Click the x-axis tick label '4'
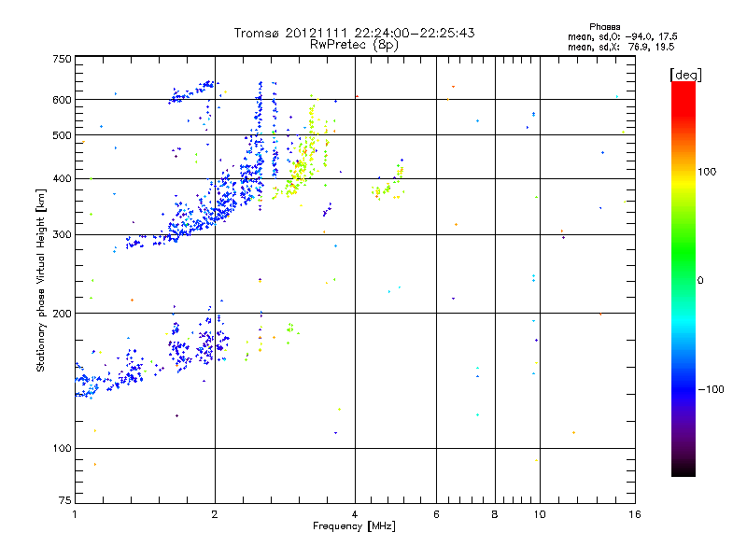 point(355,514)
